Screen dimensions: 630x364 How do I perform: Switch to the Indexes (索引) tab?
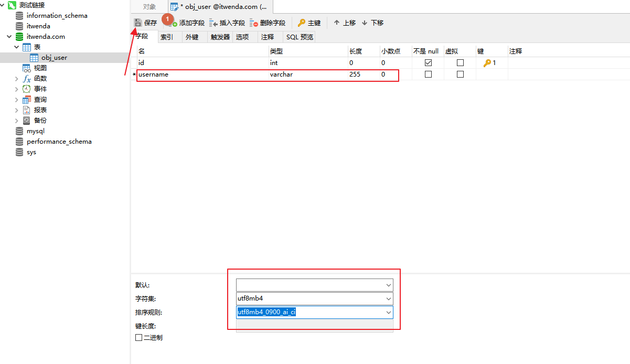(x=167, y=37)
